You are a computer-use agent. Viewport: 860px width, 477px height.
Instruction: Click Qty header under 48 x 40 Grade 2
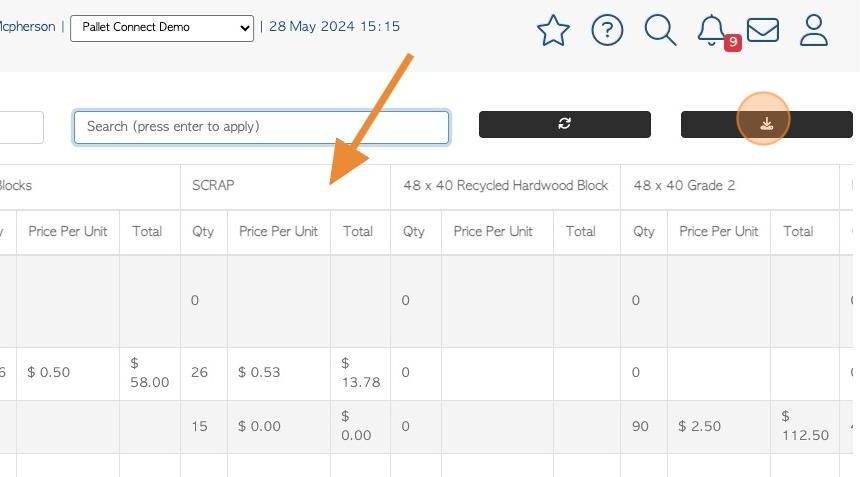point(644,231)
